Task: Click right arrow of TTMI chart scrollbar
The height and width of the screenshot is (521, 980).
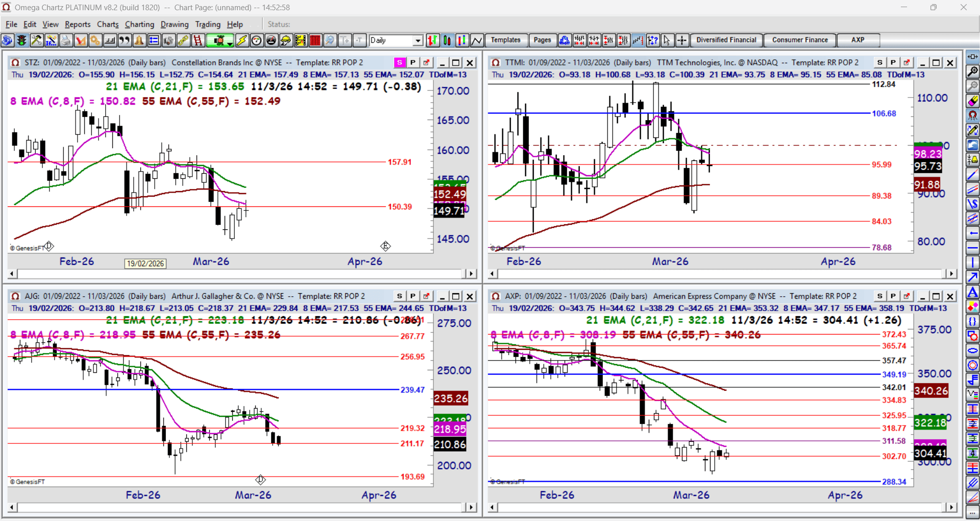Action: [951, 274]
